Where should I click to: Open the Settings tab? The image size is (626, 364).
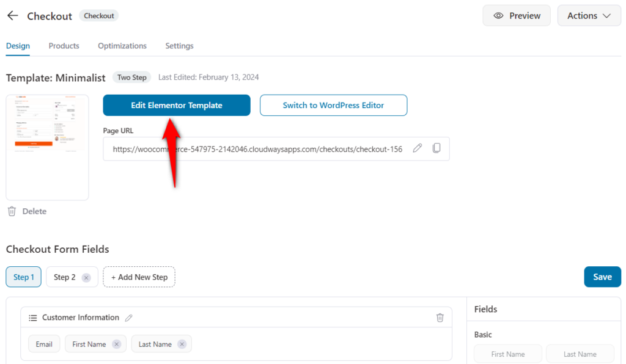coord(179,46)
